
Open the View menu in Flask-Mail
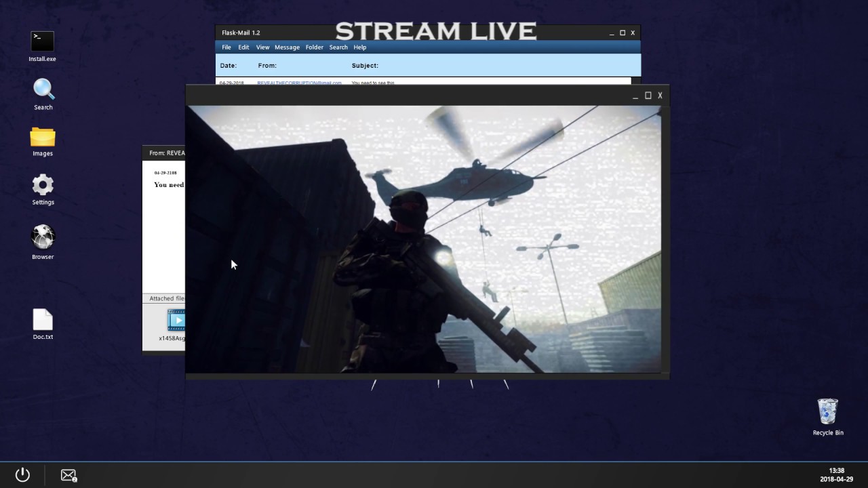tap(262, 47)
